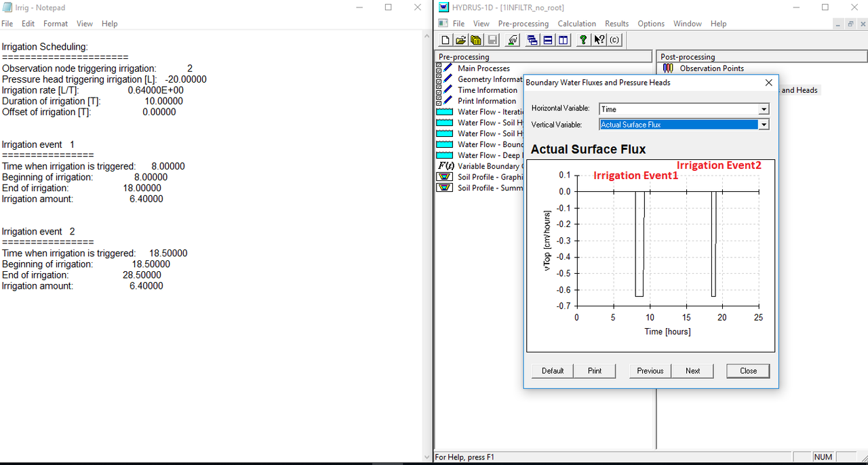Image resolution: width=868 pixels, height=465 pixels.
Task: Click the "Actual Surface Flux" chart title
Action: [x=588, y=149]
